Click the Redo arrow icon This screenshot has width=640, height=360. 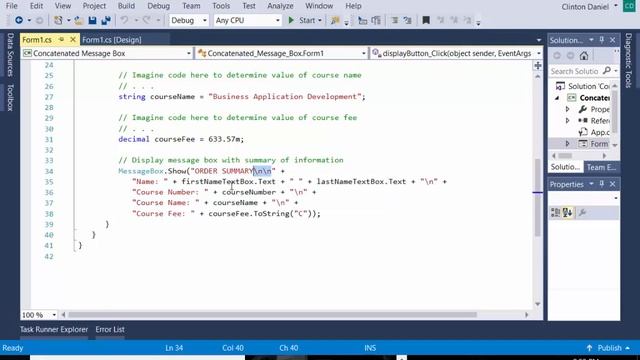coord(147,20)
